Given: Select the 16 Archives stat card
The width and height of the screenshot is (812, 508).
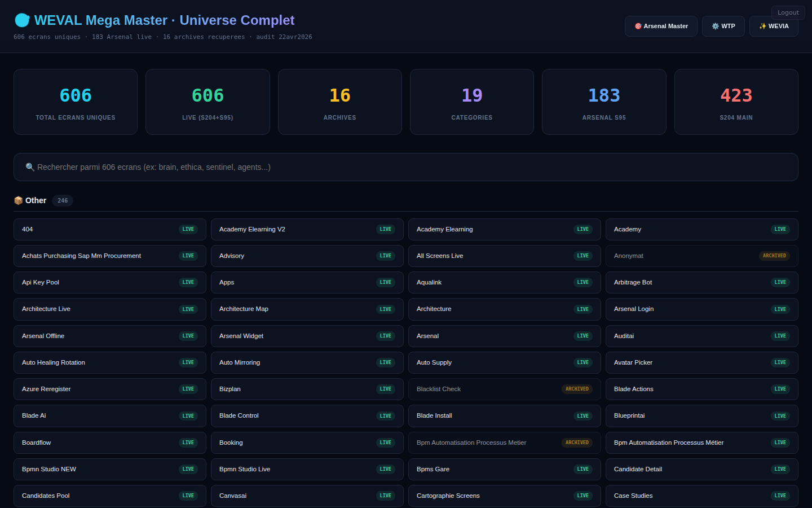Looking at the screenshot, I should 339,102.
